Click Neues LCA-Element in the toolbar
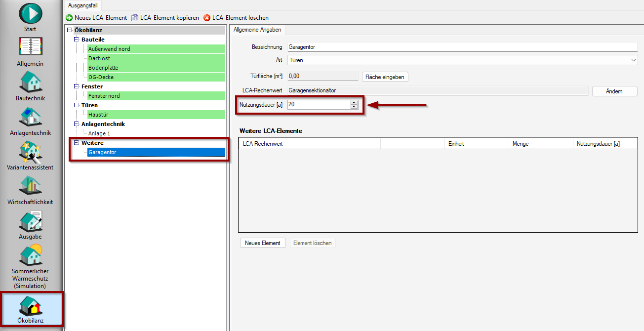Image resolution: width=644 pixels, height=331 pixels. 97,18
